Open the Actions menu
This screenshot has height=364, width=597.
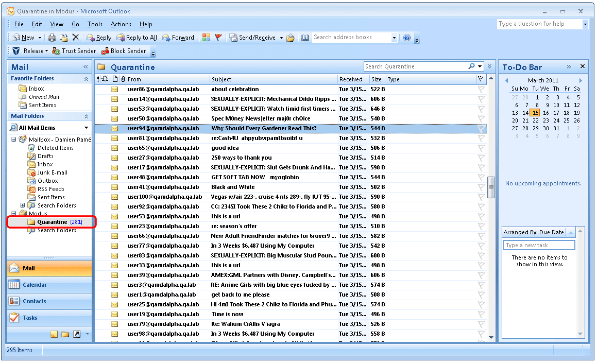click(121, 24)
